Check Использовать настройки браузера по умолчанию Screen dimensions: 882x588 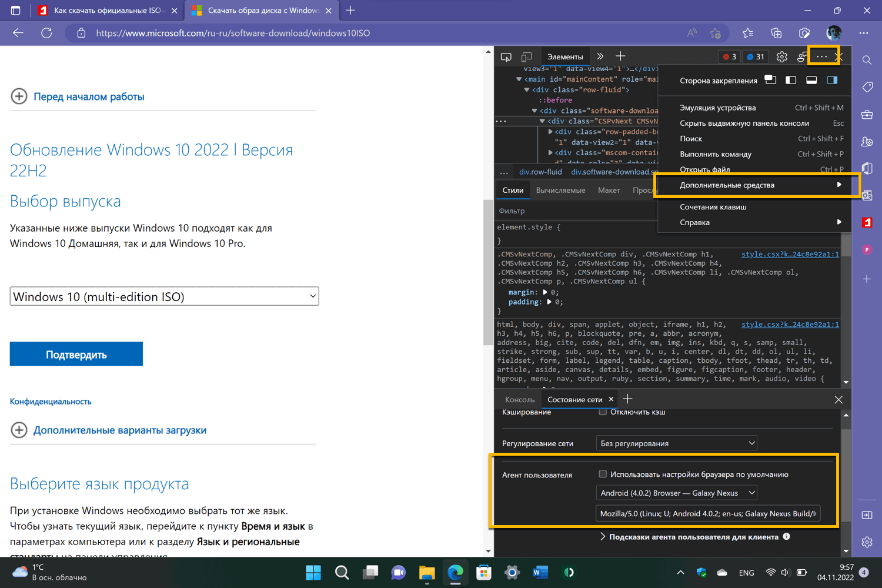coord(603,474)
